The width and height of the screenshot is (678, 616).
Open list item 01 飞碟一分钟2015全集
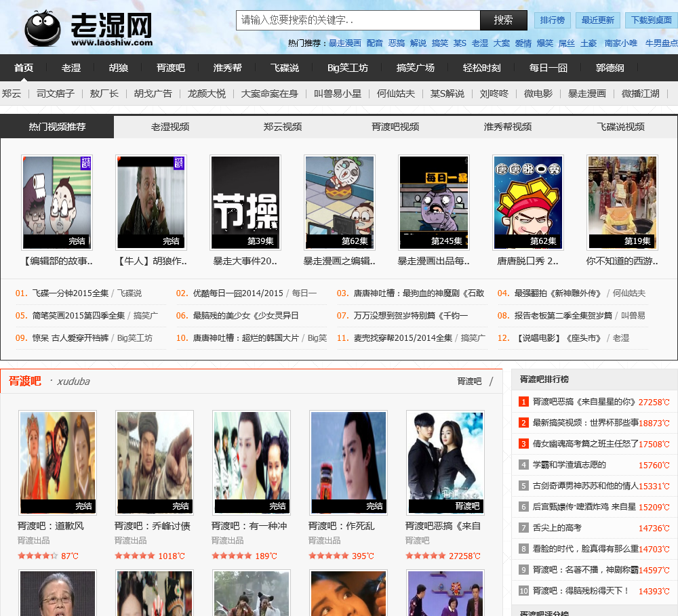tap(71, 293)
